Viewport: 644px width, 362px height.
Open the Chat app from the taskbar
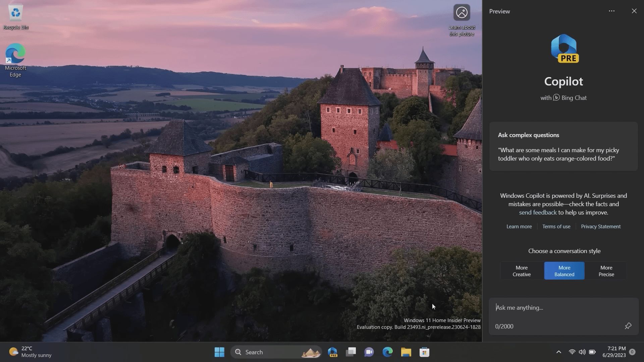pyautogui.click(x=369, y=352)
